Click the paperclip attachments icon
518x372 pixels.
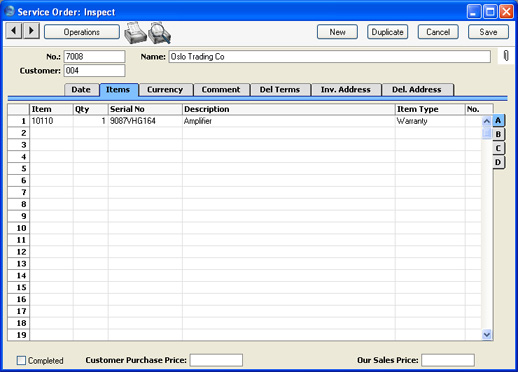click(x=506, y=56)
